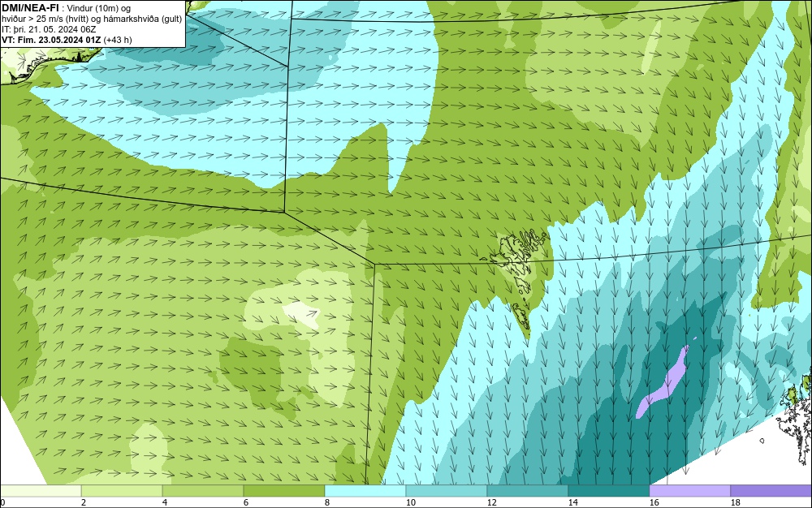Screen dimensions: 812x508
Task: Click the "hviður > 25 m/s (hvítt) og hámarkshviða (gult)" line
Action: coord(92,19)
